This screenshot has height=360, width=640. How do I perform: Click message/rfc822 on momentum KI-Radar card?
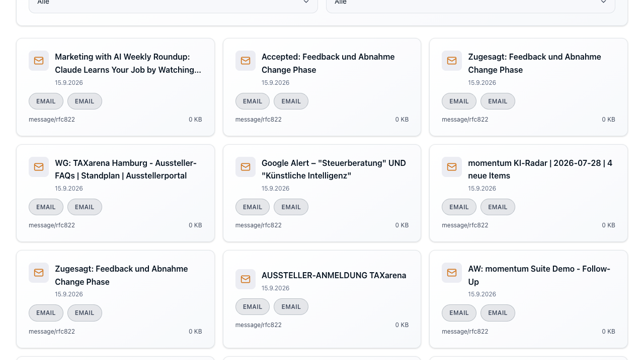coord(465,225)
